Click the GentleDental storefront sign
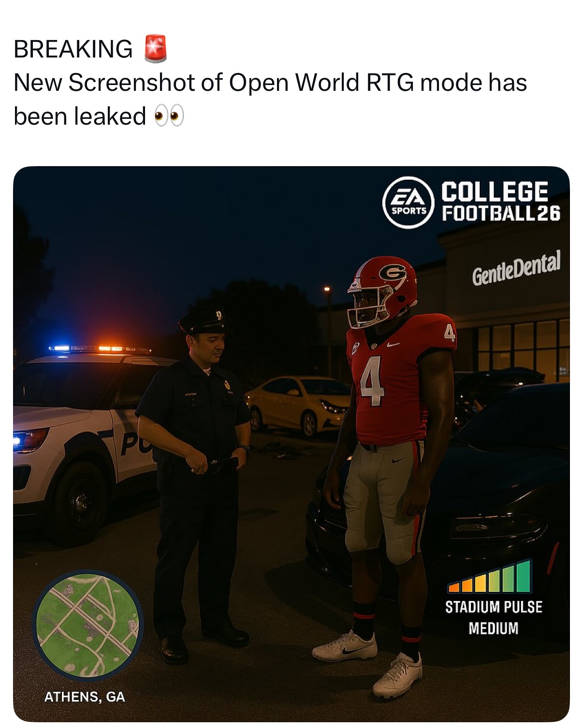The height and width of the screenshot is (728, 583). (x=516, y=268)
